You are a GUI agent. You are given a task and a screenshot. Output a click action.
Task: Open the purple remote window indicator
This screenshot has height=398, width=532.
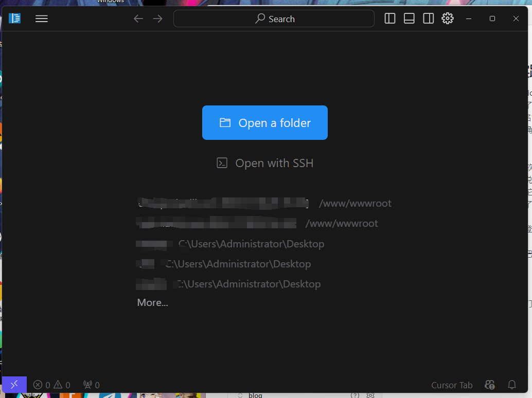tap(14, 385)
